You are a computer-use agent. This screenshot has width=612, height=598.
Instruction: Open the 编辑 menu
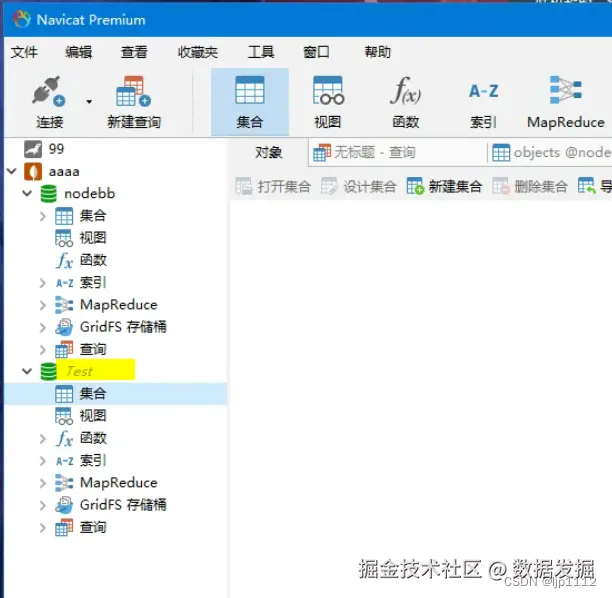(x=78, y=52)
